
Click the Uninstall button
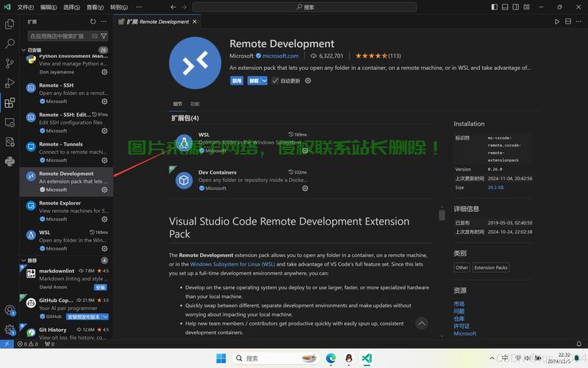[254, 81]
